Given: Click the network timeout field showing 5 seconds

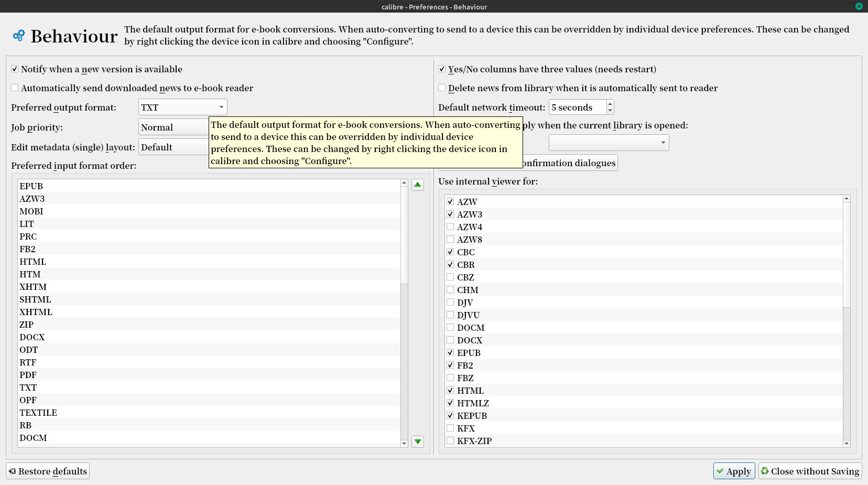Looking at the screenshot, I should coord(578,107).
